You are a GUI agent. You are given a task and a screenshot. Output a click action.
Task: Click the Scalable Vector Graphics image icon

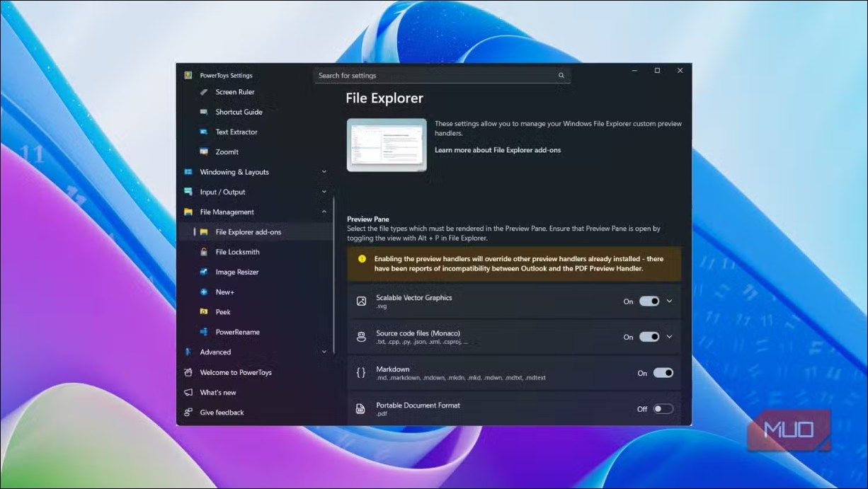pos(361,301)
